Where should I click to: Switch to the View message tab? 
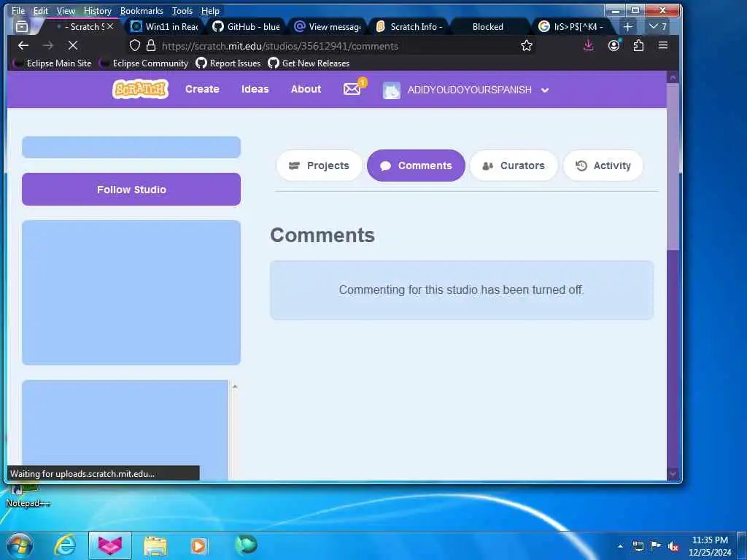click(x=328, y=27)
